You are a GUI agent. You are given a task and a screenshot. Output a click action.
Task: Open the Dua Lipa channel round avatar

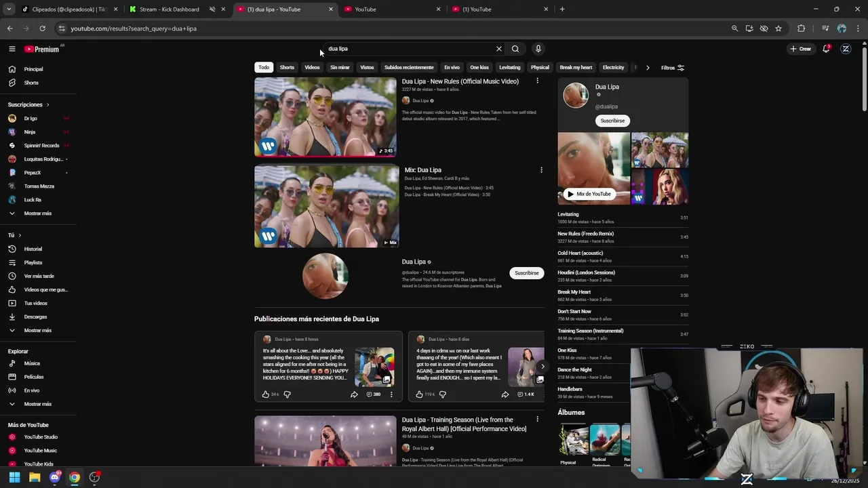pyautogui.click(x=325, y=276)
